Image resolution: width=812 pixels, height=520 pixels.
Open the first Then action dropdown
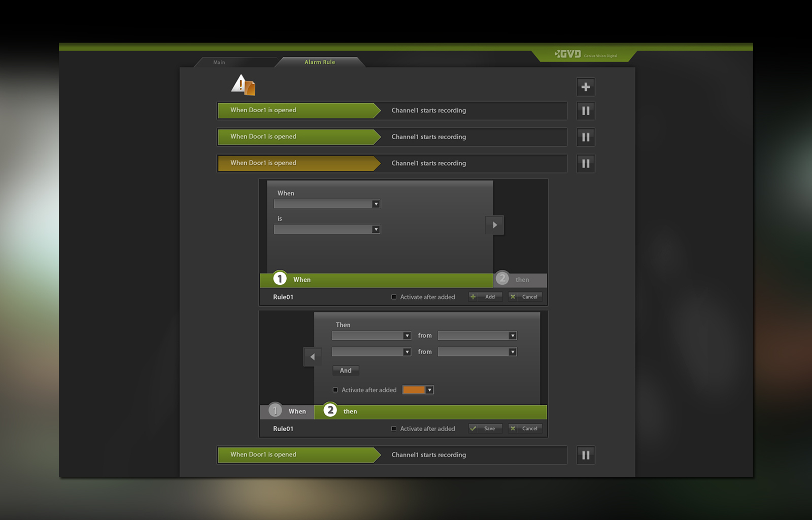point(371,336)
